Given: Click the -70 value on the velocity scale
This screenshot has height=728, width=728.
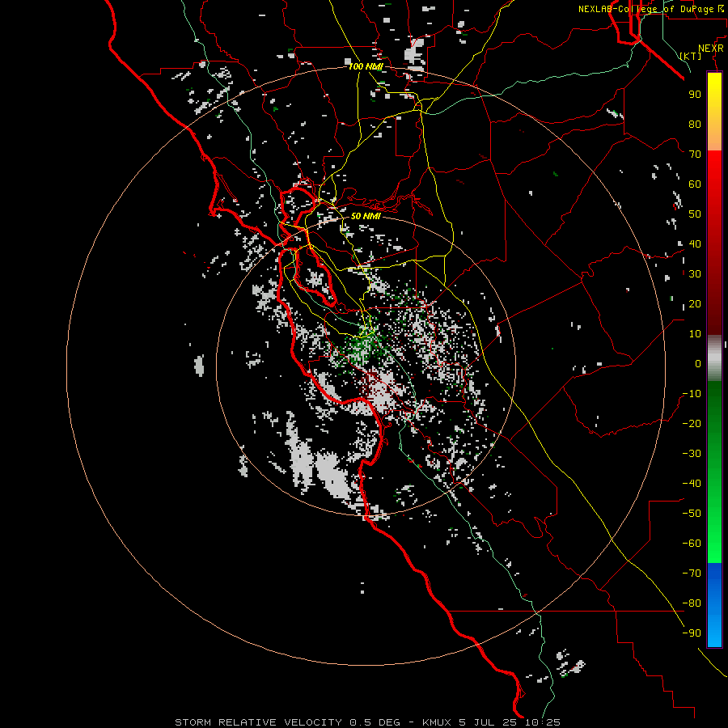Looking at the screenshot, I should [x=692, y=574].
